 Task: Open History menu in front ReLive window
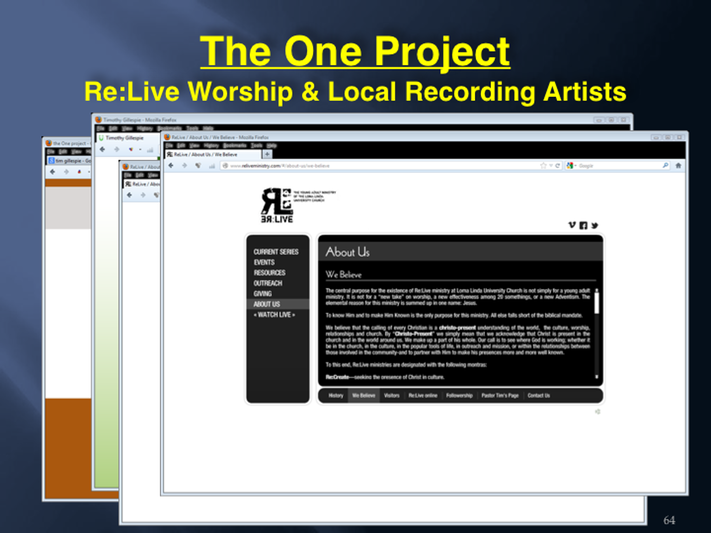pos(211,146)
